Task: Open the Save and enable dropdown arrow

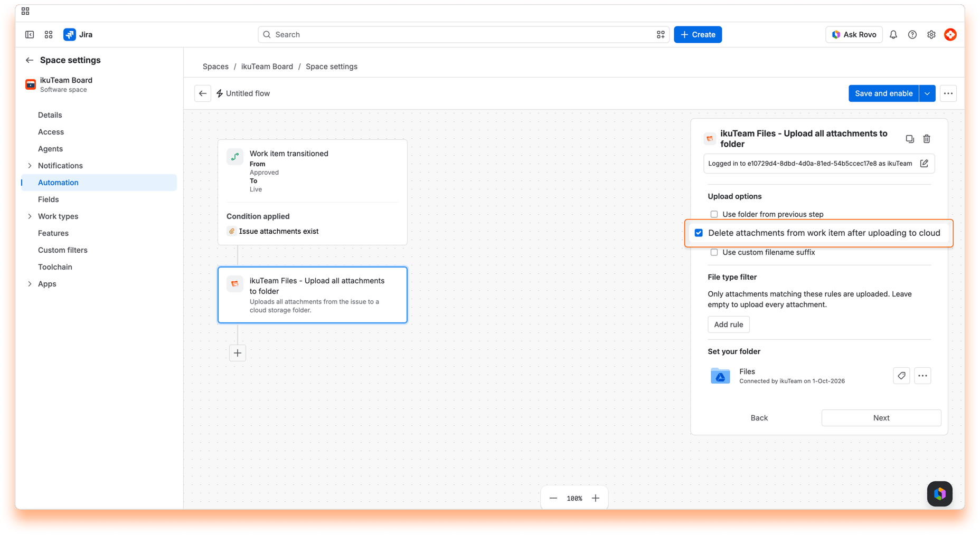Action: (927, 93)
